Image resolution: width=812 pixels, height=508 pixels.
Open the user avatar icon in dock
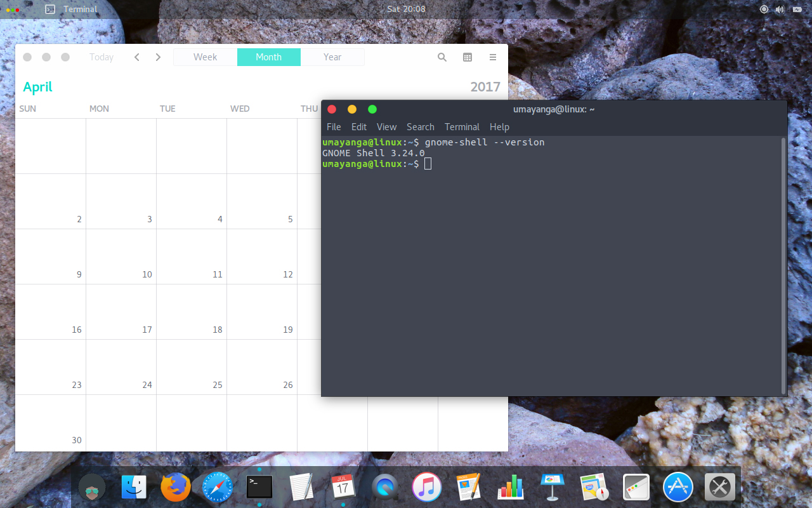coord(92,488)
